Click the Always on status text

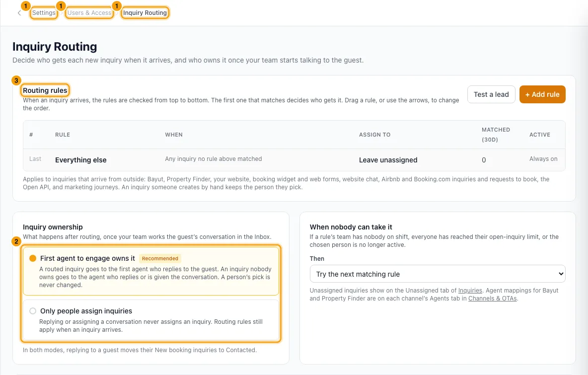click(x=543, y=159)
